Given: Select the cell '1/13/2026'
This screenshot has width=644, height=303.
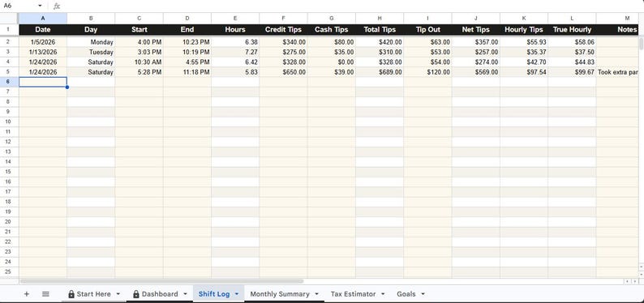Looking at the screenshot, I should pyautogui.click(x=43, y=52).
